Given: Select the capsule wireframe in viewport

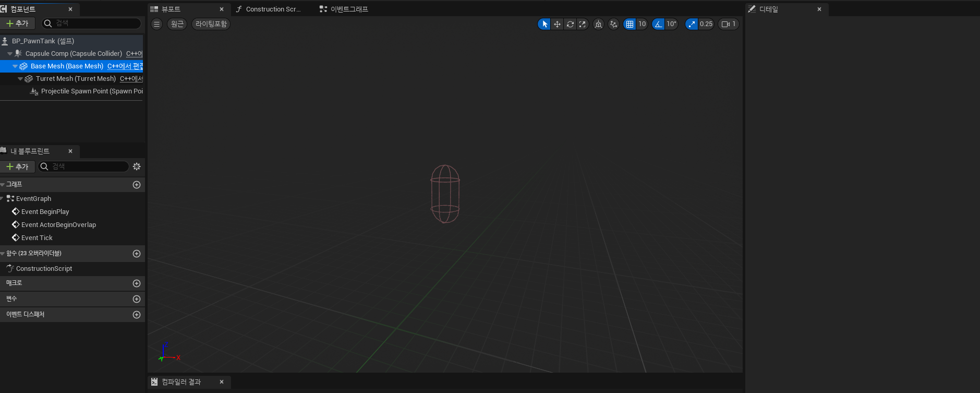Looking at the screenshot, I should pyautogui.click(x=445, y=194).
